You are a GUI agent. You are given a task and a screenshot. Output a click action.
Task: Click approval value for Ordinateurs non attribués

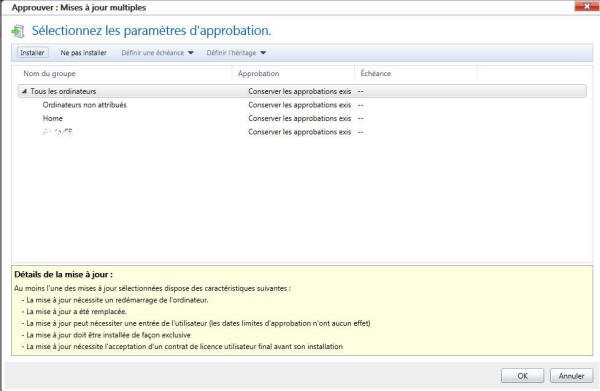point(300,105)
